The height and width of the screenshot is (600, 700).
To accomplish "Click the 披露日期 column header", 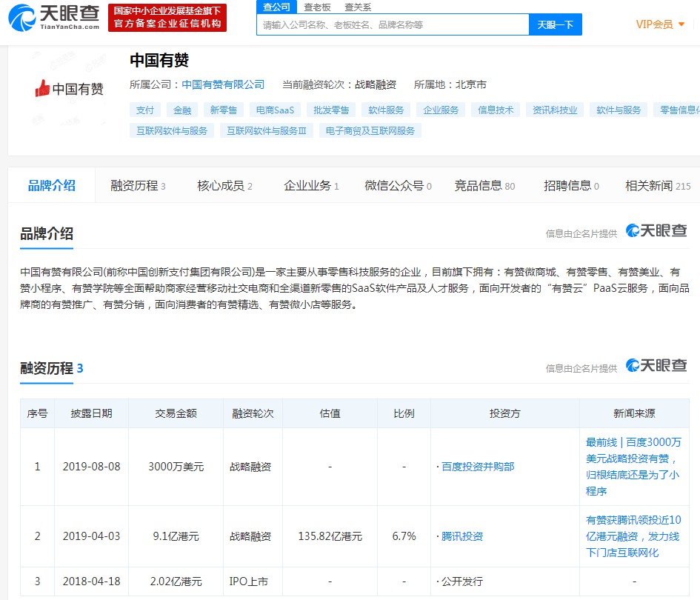I will pyautogui.click(x=92, y=413).
